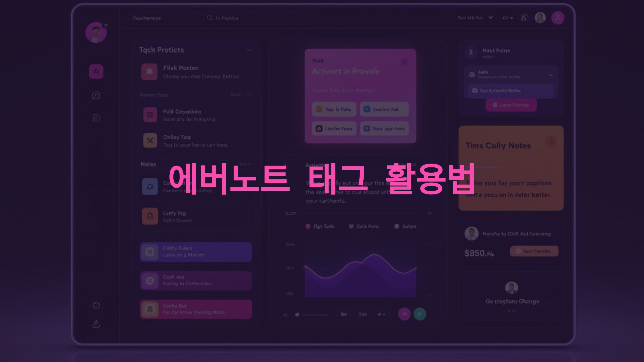
Task: Select Colly Palent list item
Action: click(196, 252)
